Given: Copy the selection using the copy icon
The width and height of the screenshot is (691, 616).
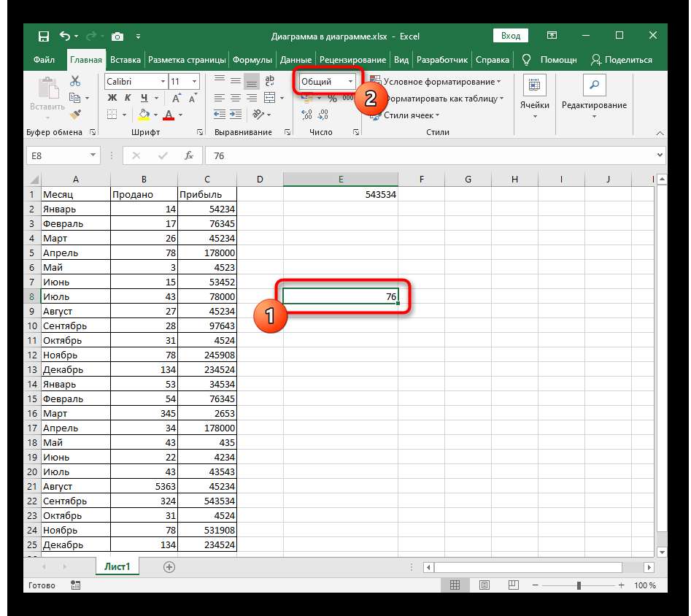Looking at the screenshot, I should tap(74, 98).
